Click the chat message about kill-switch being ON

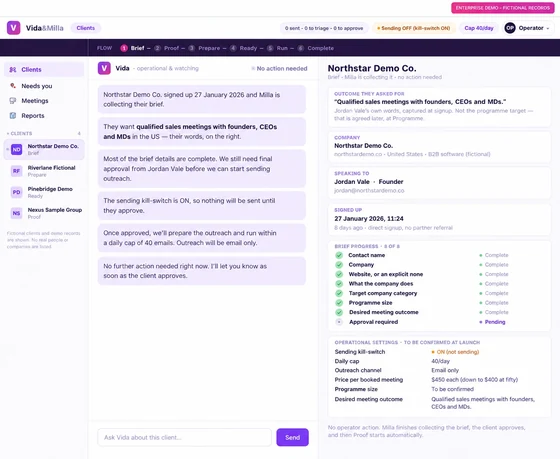point(202,206)
